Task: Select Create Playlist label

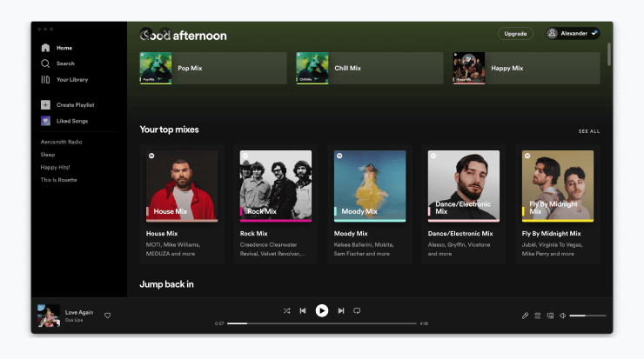Action: pyautogui.click(x=76, y=105)
